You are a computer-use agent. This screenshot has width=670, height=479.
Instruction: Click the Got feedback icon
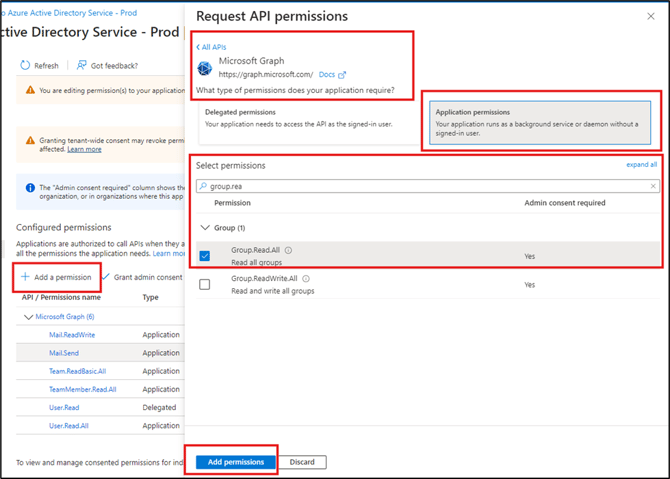pos(81,66)
